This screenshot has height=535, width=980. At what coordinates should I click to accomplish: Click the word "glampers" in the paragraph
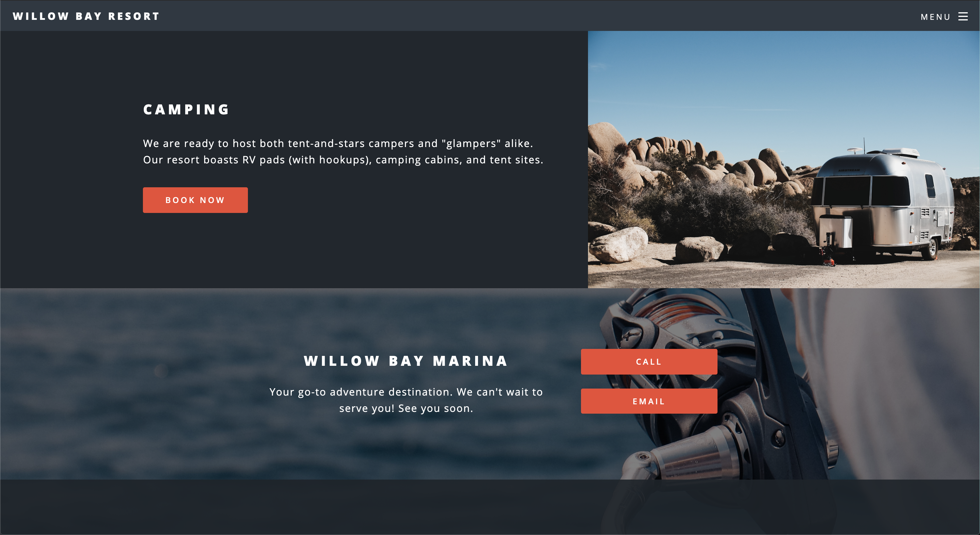click(471, 144)
